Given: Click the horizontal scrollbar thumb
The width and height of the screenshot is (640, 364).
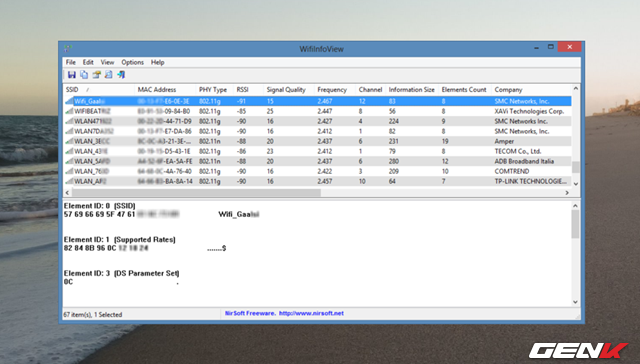Looking at the screenshot, I should coord(196,193).
